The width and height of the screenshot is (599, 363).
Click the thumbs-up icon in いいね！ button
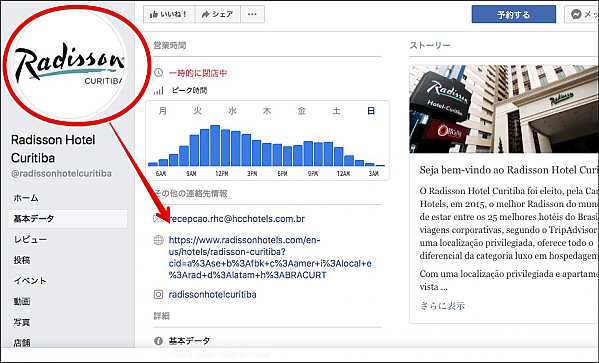(x=154, y=15)
